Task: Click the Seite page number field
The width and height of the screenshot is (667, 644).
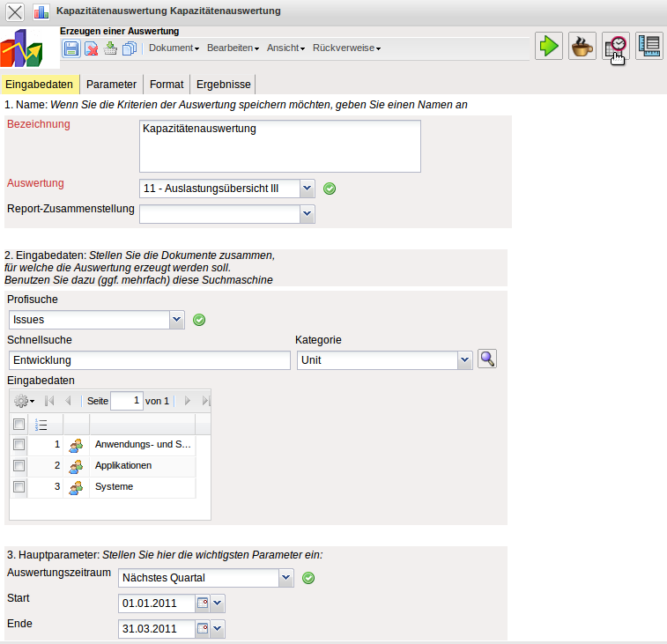Action: tap(127, 401)
